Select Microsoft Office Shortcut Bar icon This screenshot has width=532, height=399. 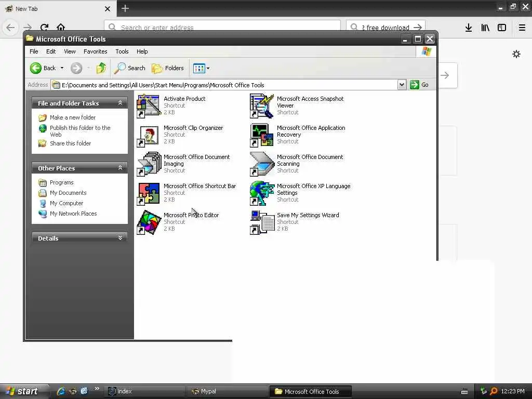point(148,194)
